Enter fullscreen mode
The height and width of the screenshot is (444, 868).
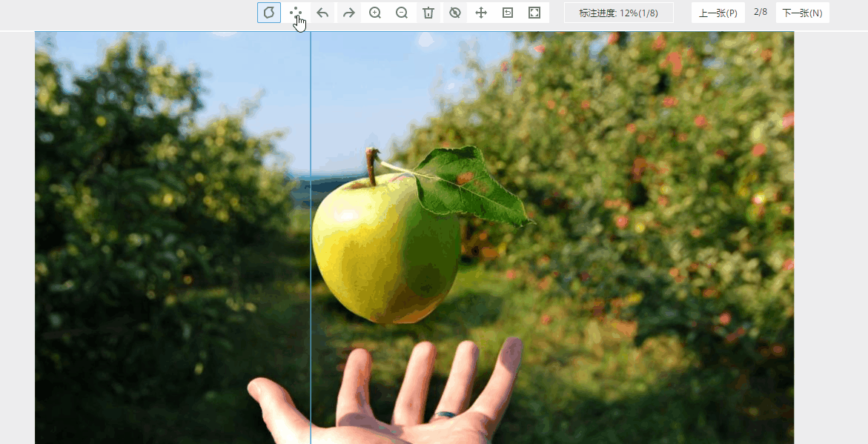click(534, 13)
